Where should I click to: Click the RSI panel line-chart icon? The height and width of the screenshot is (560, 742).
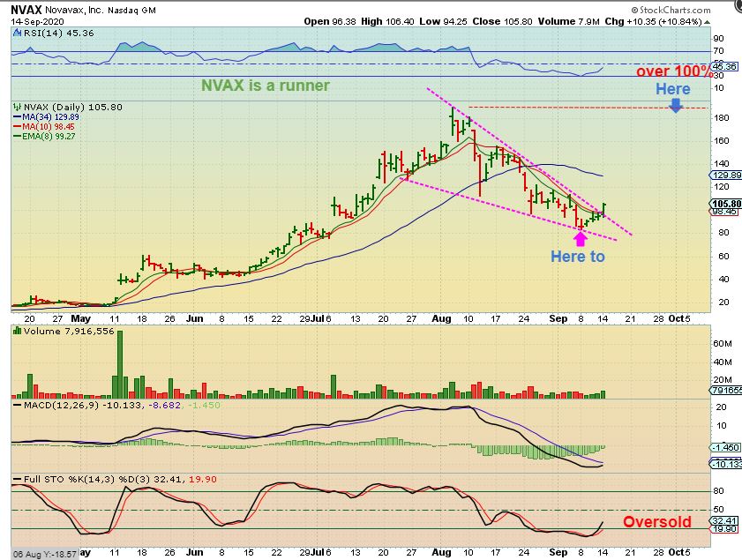click(17, 34)
